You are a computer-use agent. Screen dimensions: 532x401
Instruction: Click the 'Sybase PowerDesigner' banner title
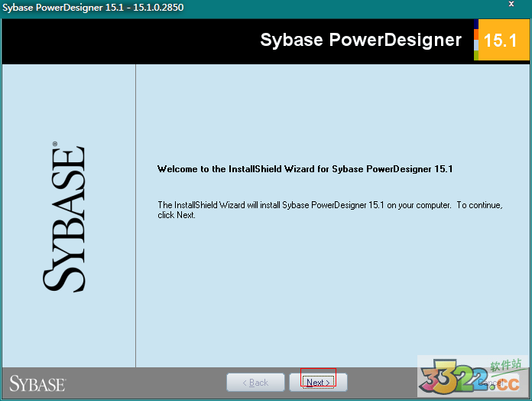361,40
